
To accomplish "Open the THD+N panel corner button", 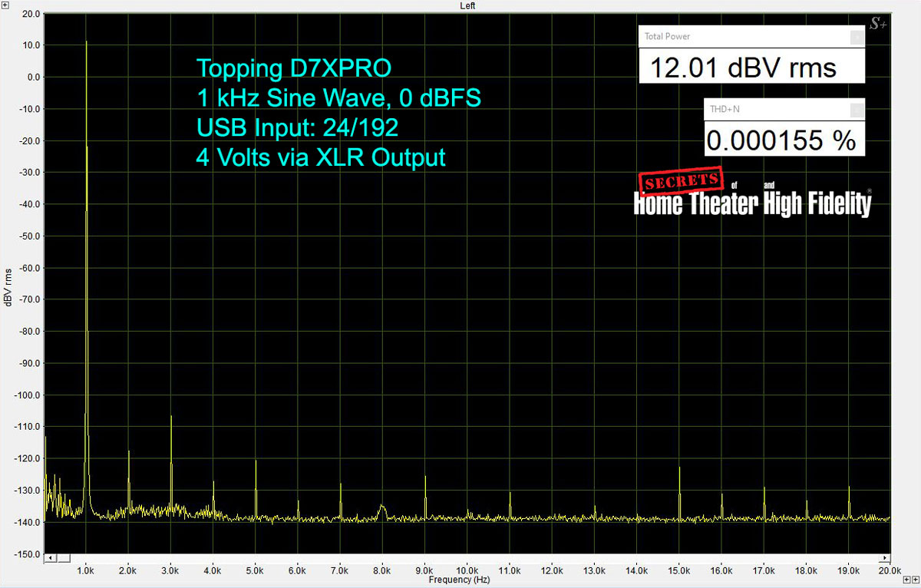I will (x=857, y=110).
